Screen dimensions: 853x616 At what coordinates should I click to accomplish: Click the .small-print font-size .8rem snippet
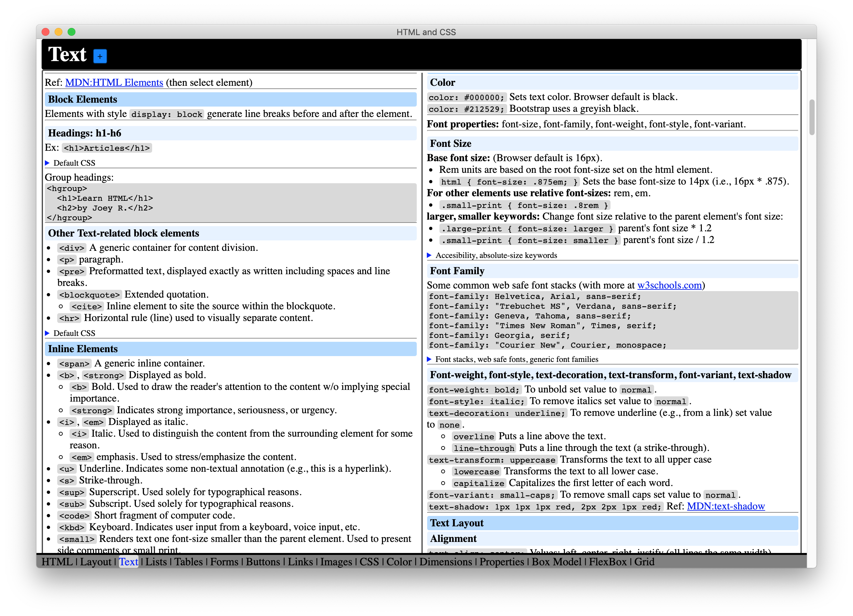[x=525, y=206]
